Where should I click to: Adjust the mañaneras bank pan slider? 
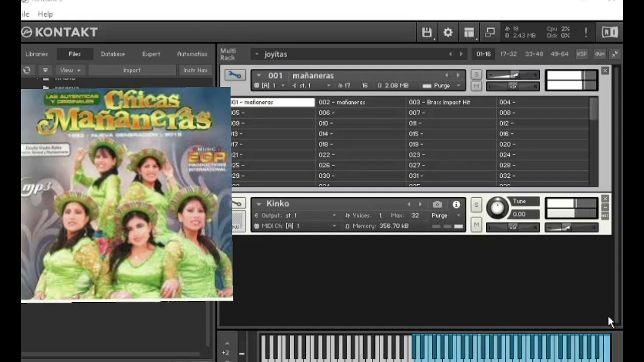pyautogui.click(x=513, y=86)
